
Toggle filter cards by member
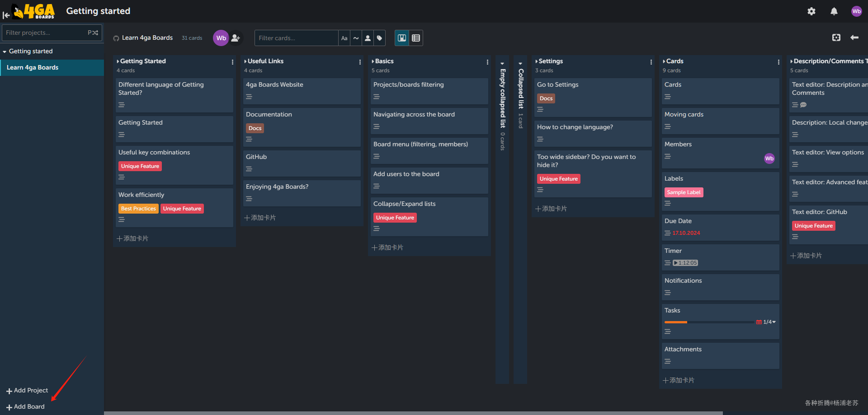tap(368, 38)
